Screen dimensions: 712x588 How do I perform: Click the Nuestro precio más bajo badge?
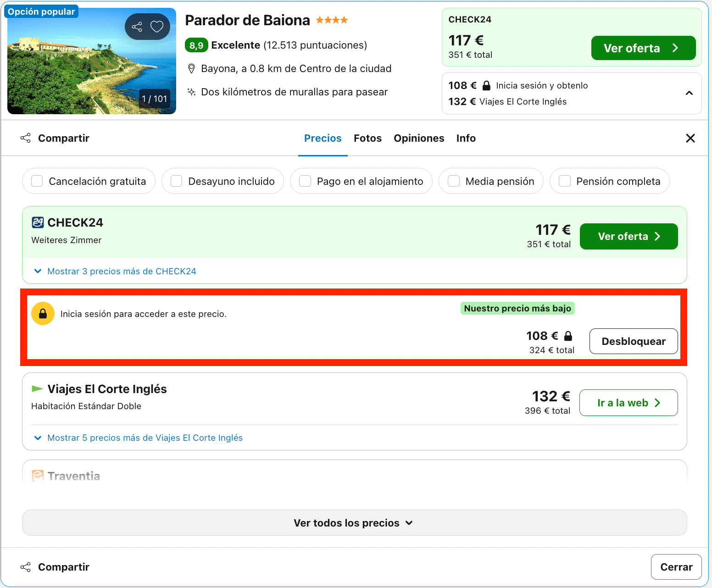coord(517,308)
